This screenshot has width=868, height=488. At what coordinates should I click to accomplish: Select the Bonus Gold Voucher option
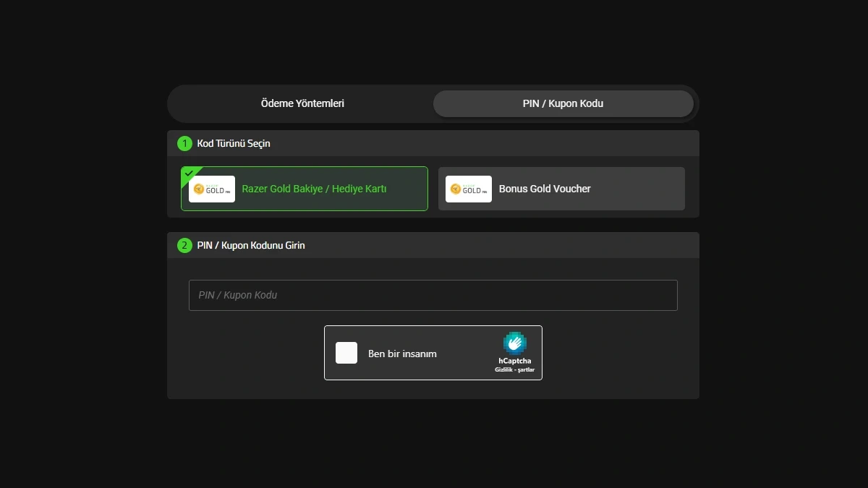click(562, 189)
